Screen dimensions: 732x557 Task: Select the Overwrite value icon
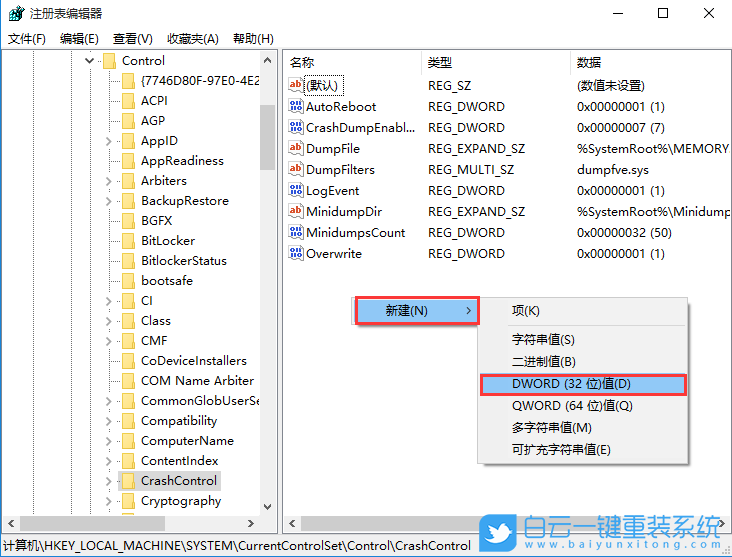[x=295, y=254]
